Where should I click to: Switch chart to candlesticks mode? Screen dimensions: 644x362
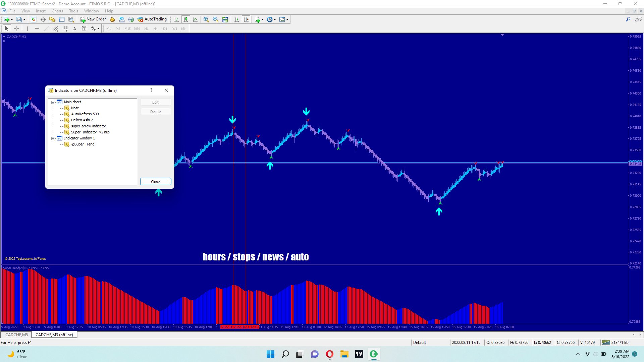[186, 19]
